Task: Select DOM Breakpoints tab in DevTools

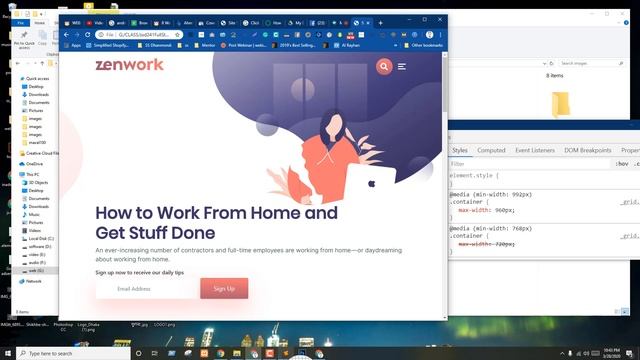Action: 587,150
